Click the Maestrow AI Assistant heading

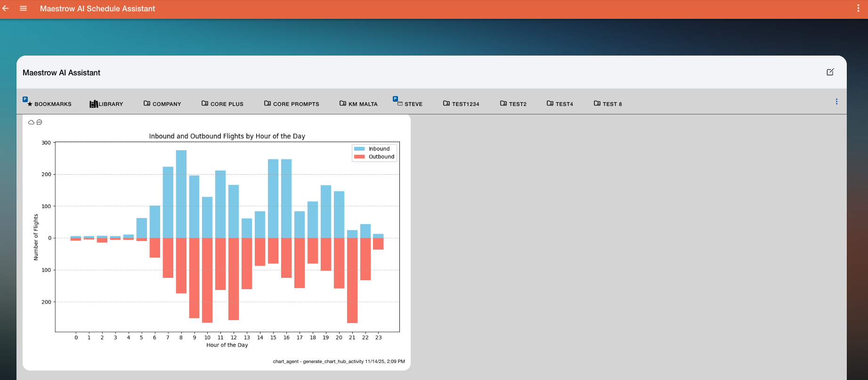tap(61, 73)
